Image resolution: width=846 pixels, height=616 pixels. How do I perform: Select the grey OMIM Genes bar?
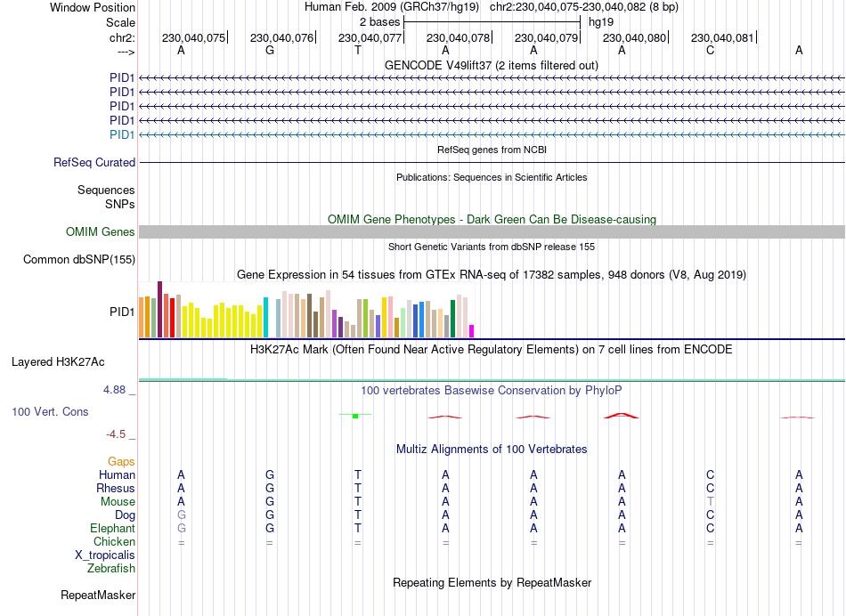(x=492, y=232)
